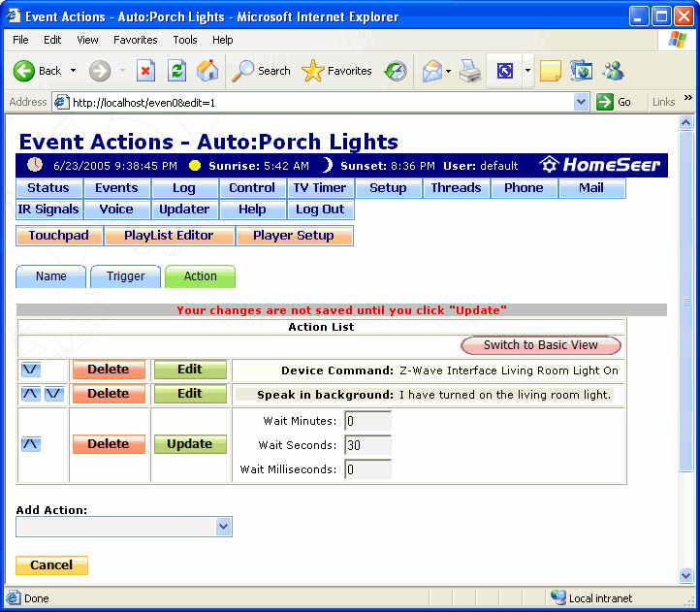The height and width of the screenshot is (612, 700).
Task: Click Switch to Basic View button
Action: (541, 345)
